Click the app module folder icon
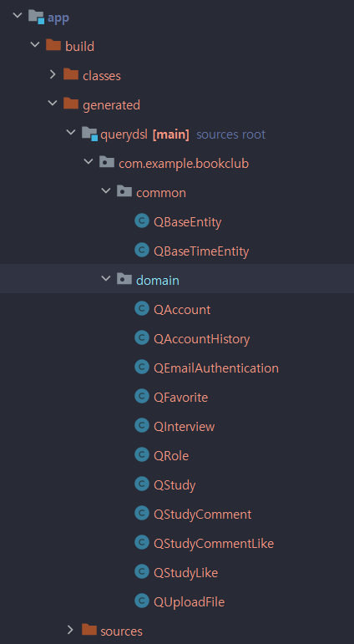Screen dimensions: 354x644 [36, 17]
